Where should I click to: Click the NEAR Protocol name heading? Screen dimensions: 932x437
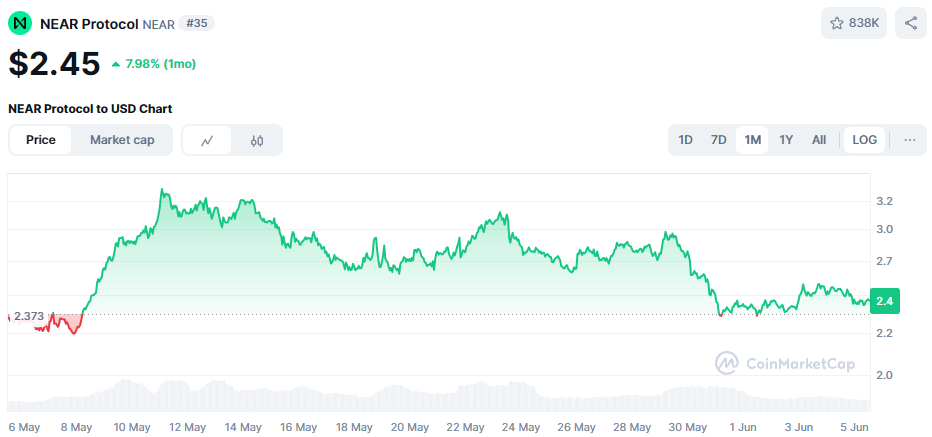click(x=89, y=24)
